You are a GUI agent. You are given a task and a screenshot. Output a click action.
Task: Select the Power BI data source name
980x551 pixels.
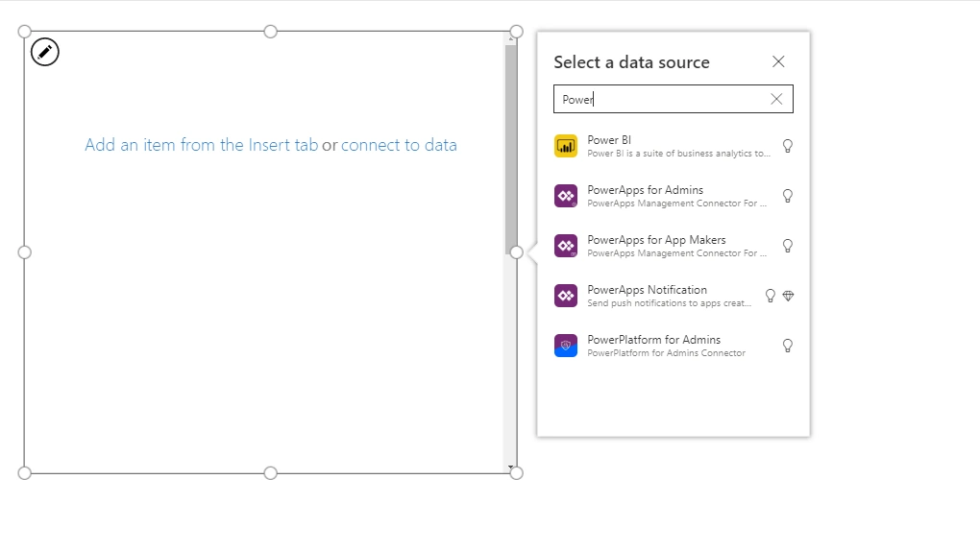pos(609,140)
